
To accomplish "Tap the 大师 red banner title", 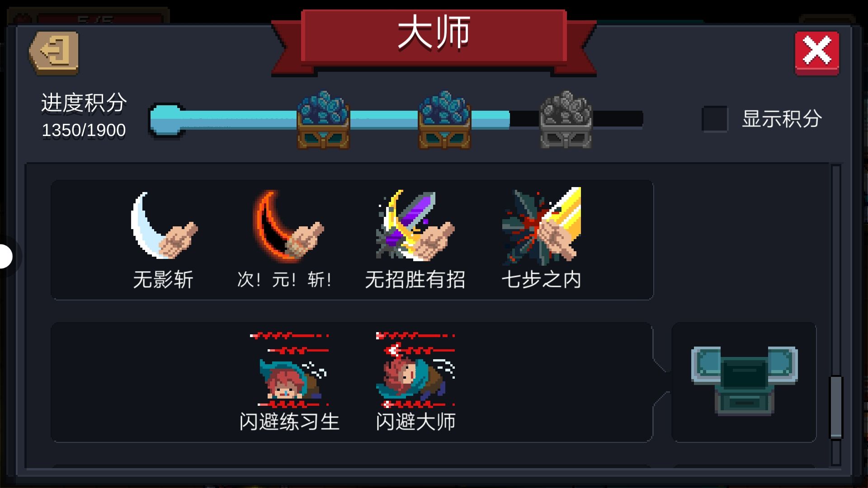I will [434, 35].
